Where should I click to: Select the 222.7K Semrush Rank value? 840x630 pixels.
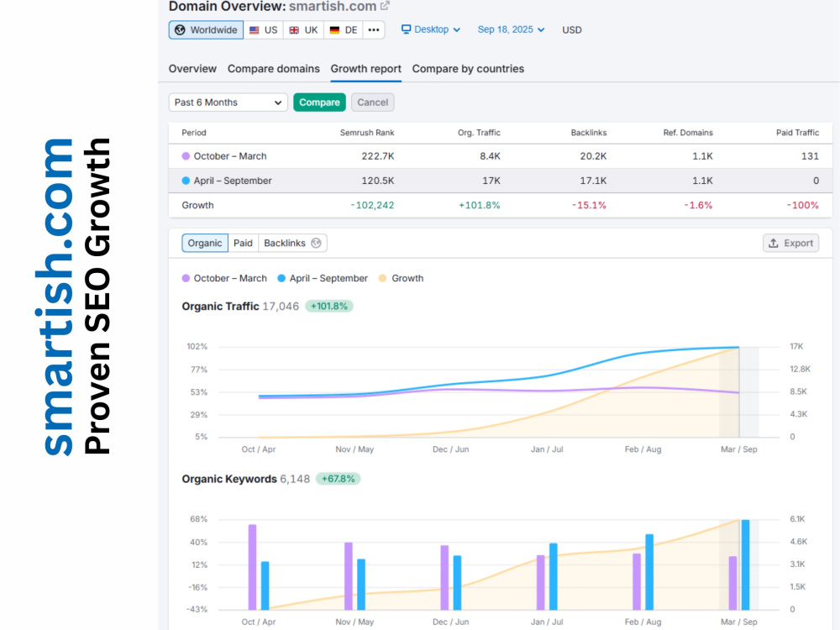point(378,156)
